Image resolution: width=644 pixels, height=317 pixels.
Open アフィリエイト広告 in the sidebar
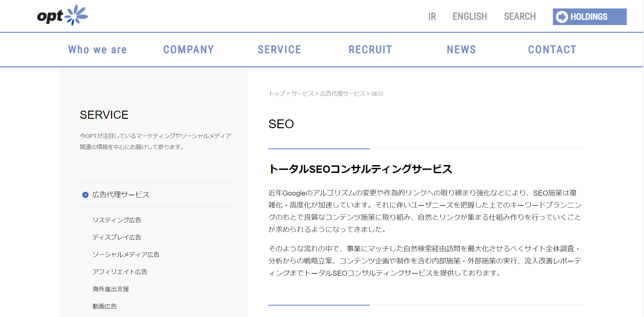120,272
